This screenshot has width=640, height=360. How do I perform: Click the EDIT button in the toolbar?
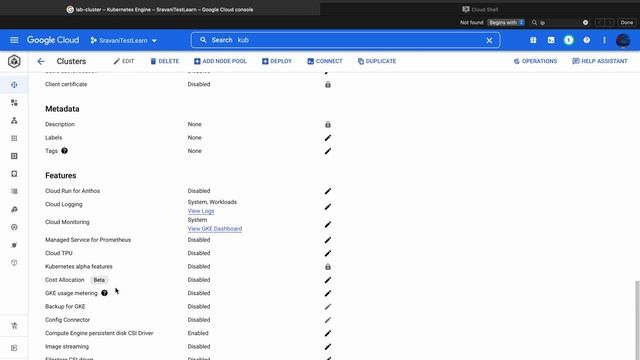[x=124, y=61]
